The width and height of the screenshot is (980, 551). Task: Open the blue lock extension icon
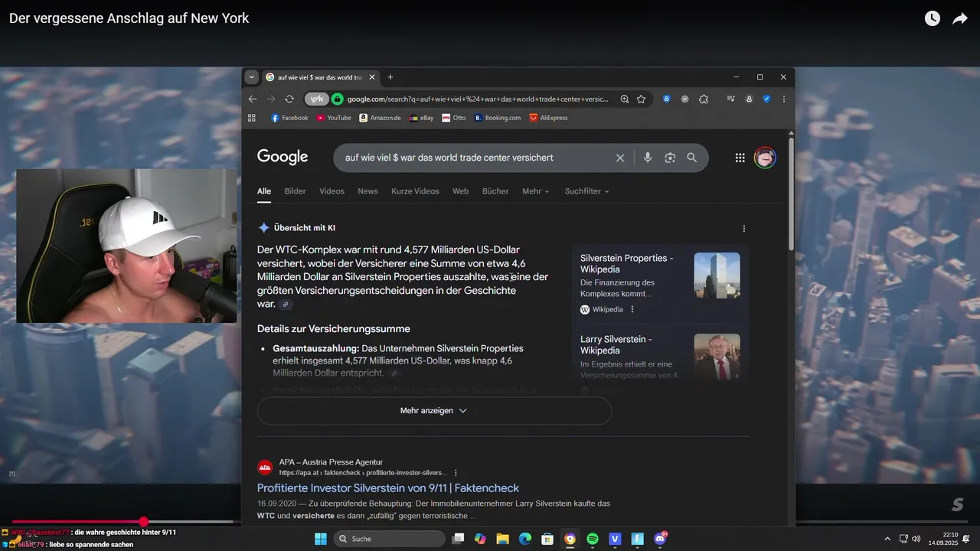666,99
